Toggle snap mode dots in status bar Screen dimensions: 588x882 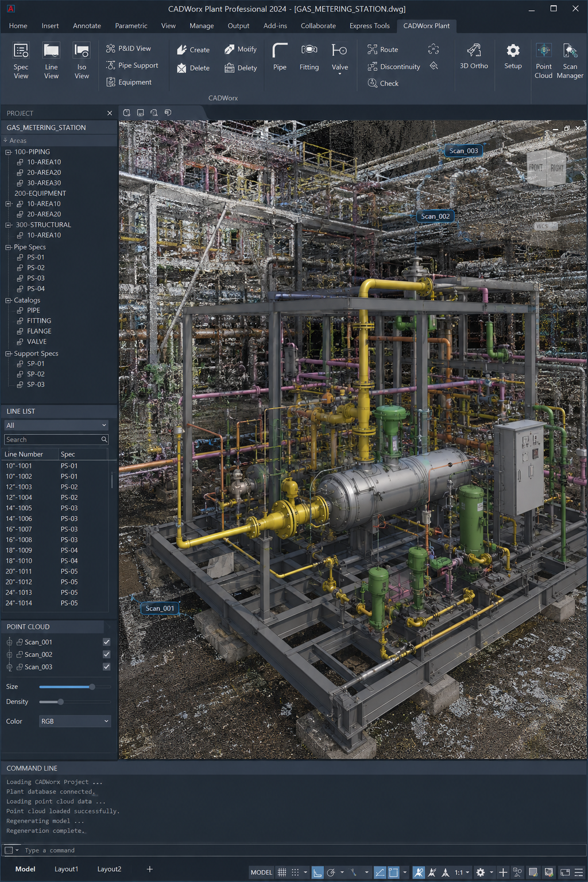pyautogui.click(x=295, y=872)
